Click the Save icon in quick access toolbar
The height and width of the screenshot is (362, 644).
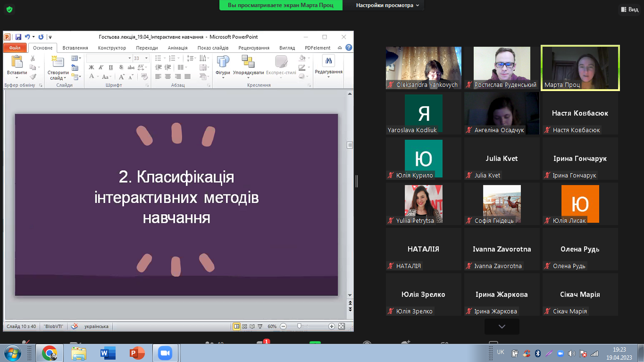[x=18, y=37]
